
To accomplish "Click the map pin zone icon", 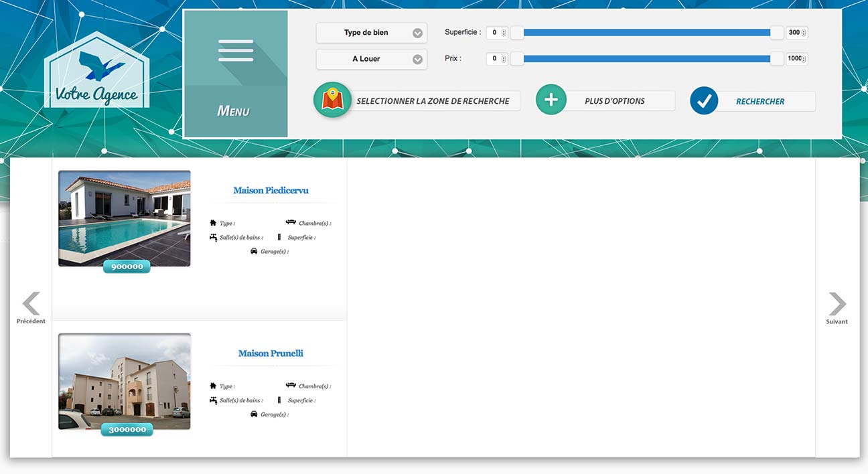I will point(332,100).
